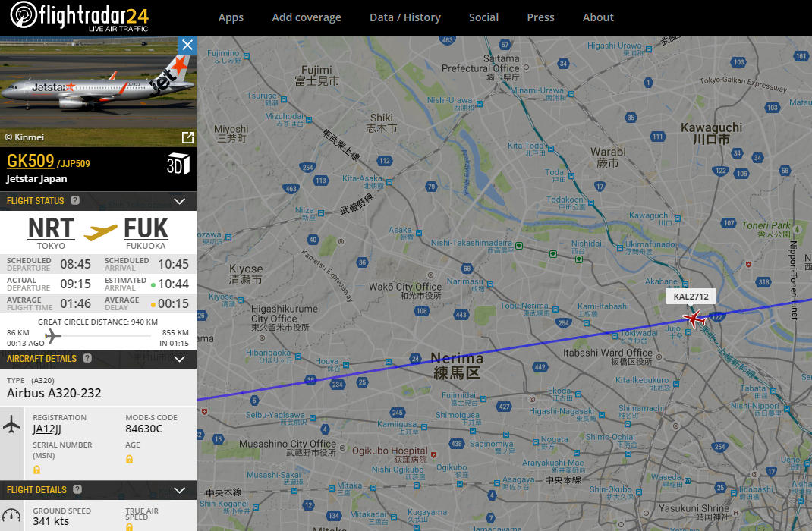This screenshot has height=531, width=812.
Task: Open the About menu
Action: coord(598,17)
